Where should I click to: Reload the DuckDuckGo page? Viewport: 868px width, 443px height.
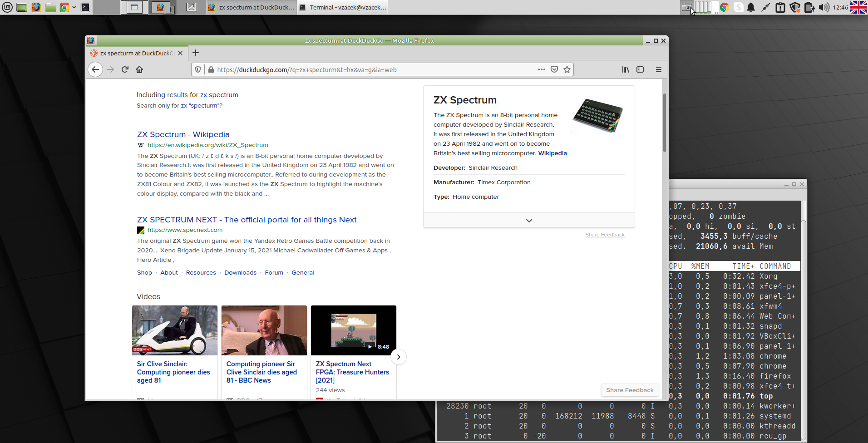[125, 69]
